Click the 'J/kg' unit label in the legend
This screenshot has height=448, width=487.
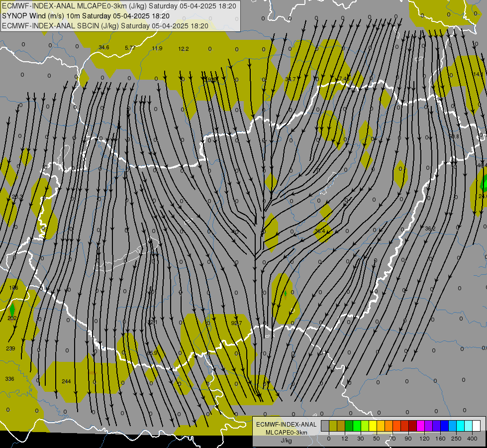click(287, 441)
